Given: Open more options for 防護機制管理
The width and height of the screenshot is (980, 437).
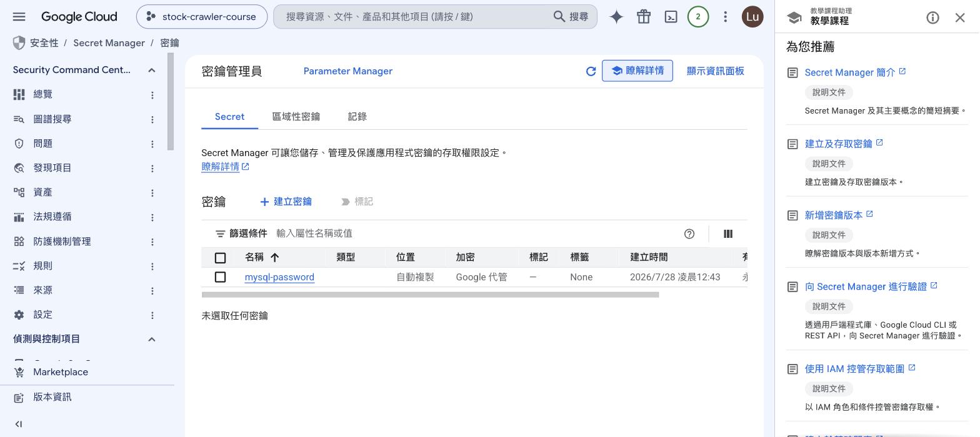Looking at the screenshot, I should click(152, 242).
